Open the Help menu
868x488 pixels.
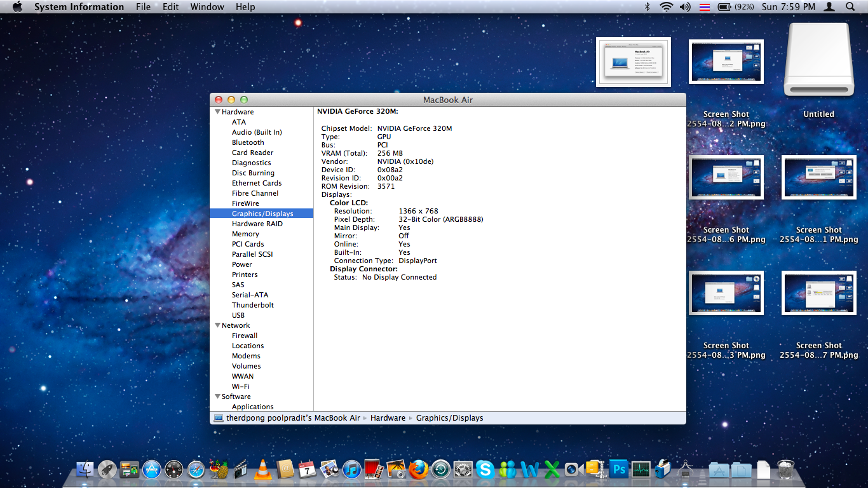tap(245, 7)
